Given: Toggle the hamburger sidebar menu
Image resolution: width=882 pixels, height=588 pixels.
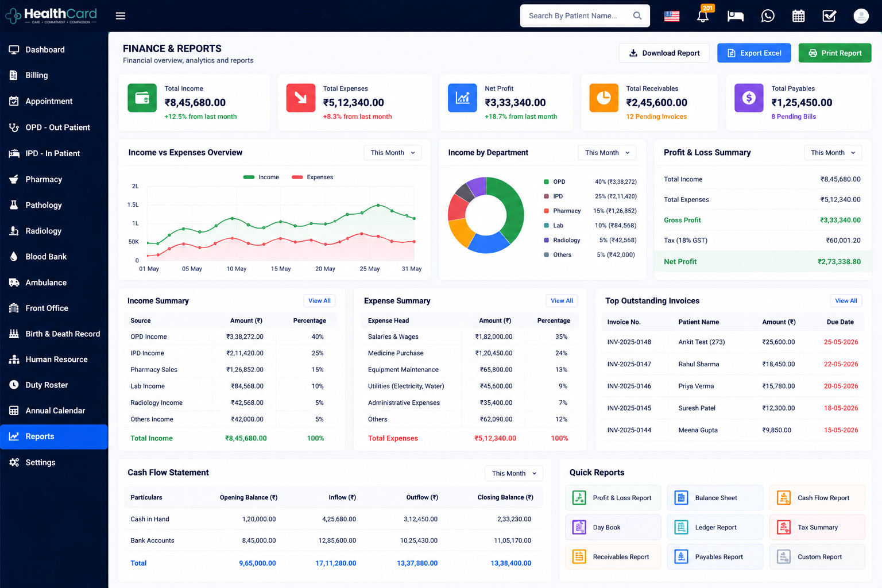Looking at the screenshot, I should coord(121,16).
